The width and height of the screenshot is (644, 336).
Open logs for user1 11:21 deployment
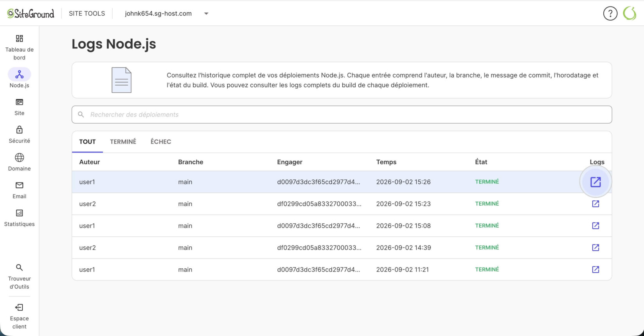595,270
